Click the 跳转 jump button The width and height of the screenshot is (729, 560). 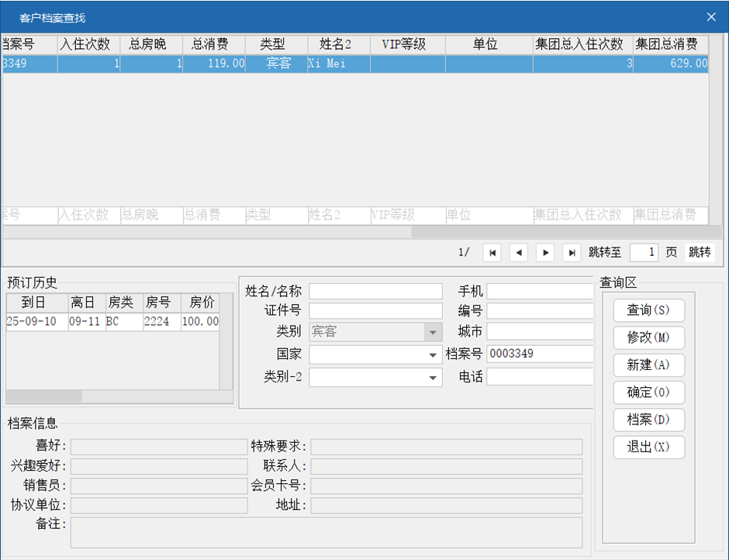[x=700, y=253]
